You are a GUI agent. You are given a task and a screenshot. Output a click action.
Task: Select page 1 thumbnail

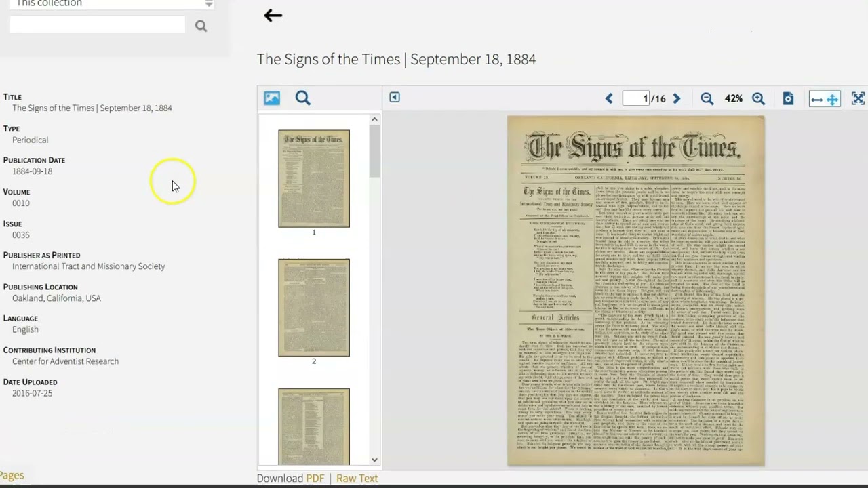314,179
